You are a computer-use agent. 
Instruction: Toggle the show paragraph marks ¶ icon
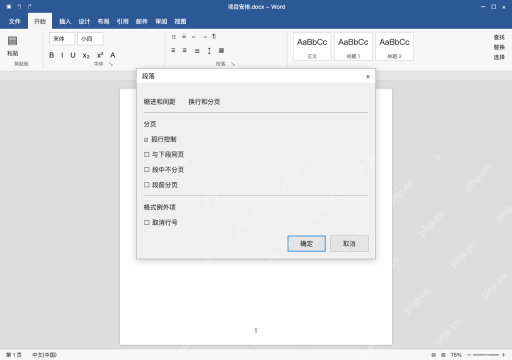pos(214,36)
